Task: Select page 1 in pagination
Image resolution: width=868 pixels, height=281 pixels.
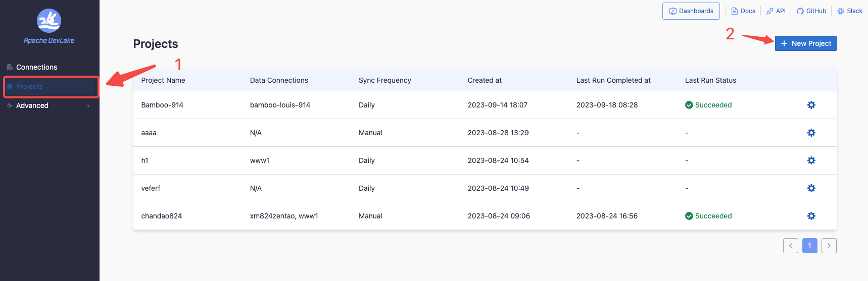Action: coord(809,246)
